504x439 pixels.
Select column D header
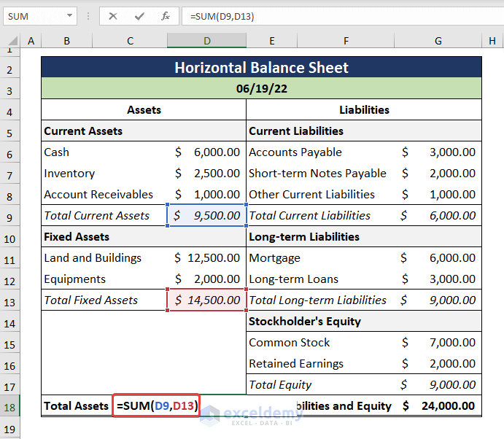(206, 41)
